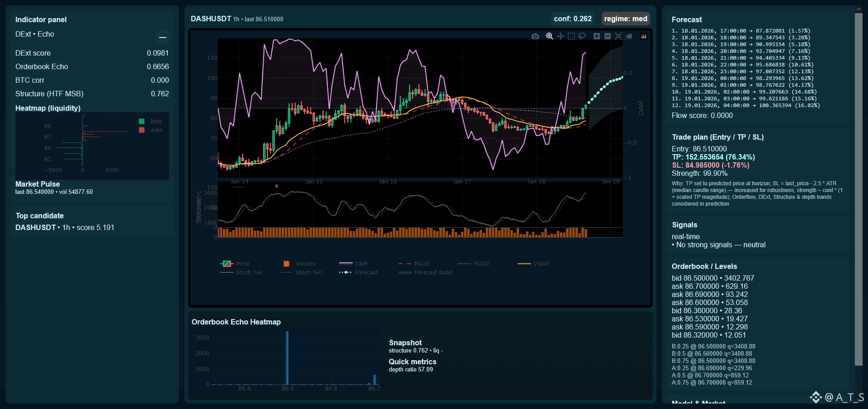Click tallest bar in Orderbook Echo Heatmap
868x409 pixels.
287,358
